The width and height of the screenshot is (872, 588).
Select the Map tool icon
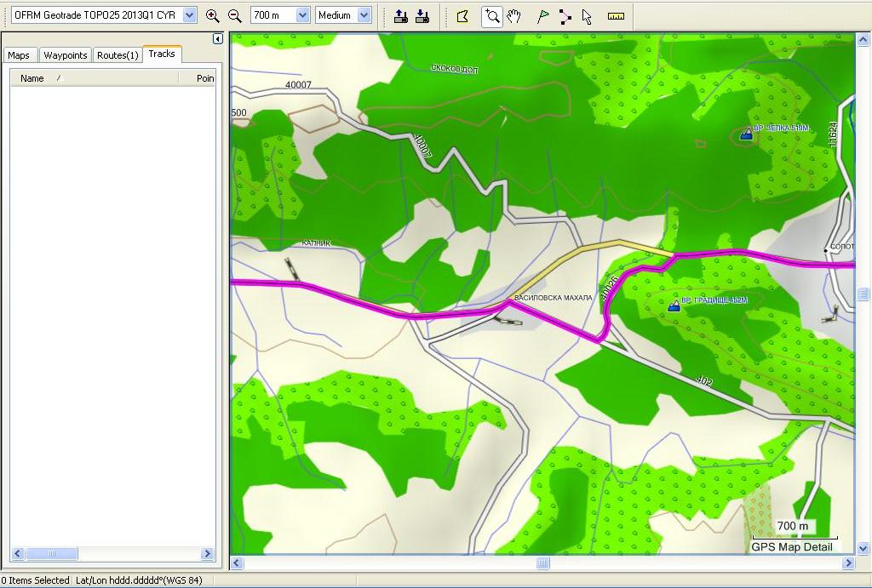pos(462,17)
